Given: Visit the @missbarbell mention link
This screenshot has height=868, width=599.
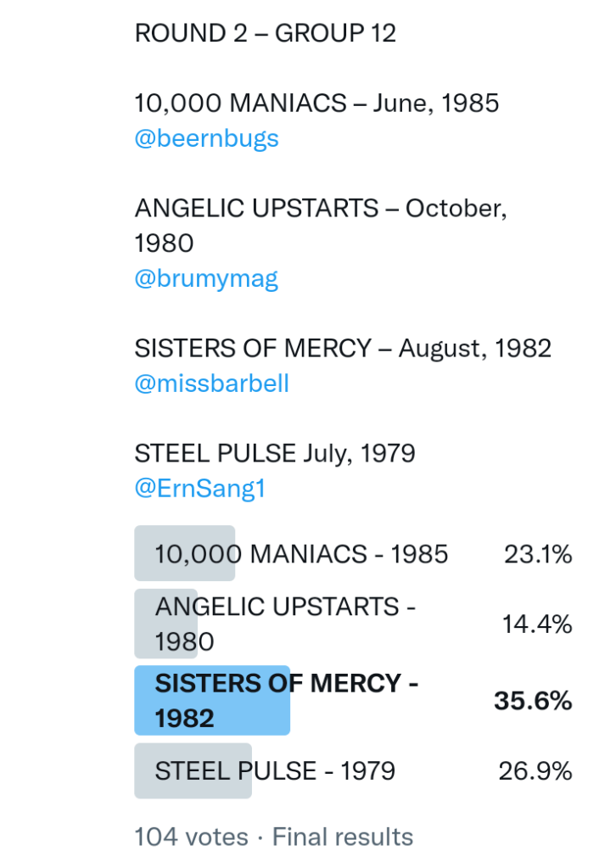Looking at the screenshot, I should 211,384.
